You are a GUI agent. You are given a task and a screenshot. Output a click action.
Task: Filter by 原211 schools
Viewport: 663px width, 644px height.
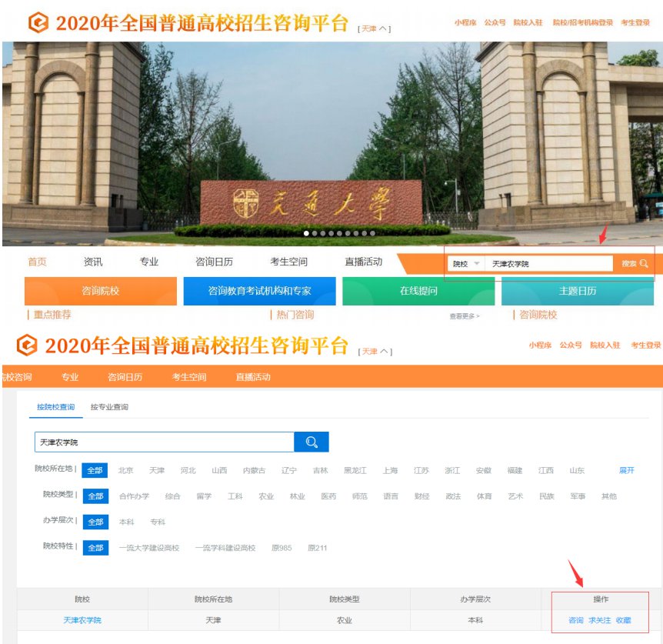click(318, 548)
